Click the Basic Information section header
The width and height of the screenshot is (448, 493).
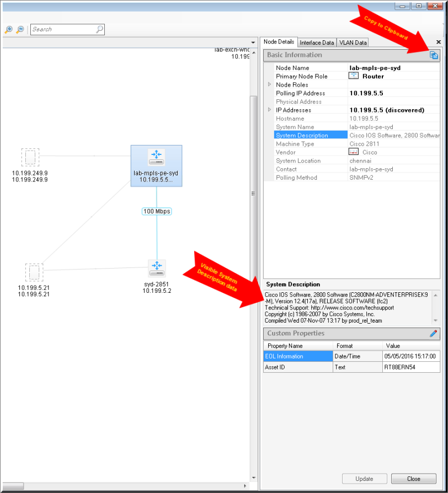point(351,55)
